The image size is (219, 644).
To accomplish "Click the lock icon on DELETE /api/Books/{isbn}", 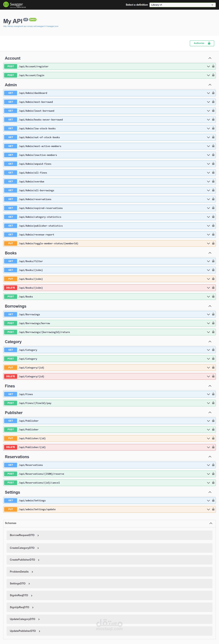I will [x=213, y=287].
